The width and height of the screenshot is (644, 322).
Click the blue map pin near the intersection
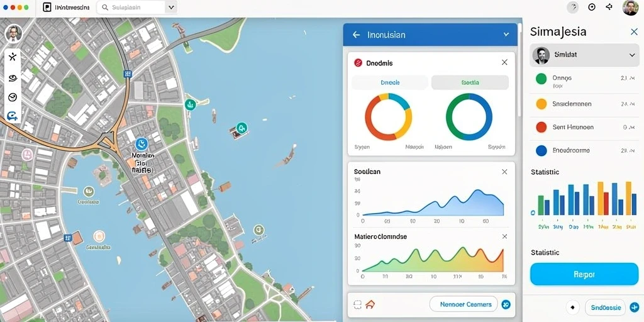pyautogui.click(x=142, y=144)
